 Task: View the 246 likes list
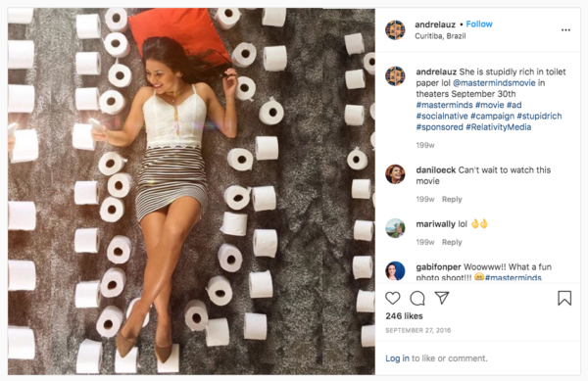(x=404, y=316)
